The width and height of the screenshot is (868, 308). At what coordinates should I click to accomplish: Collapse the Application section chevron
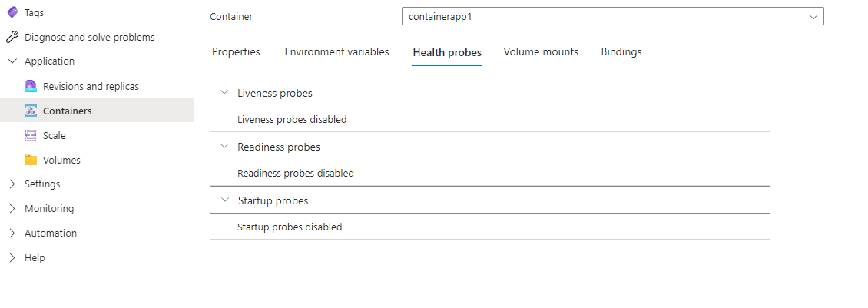[x=12, y=61]
